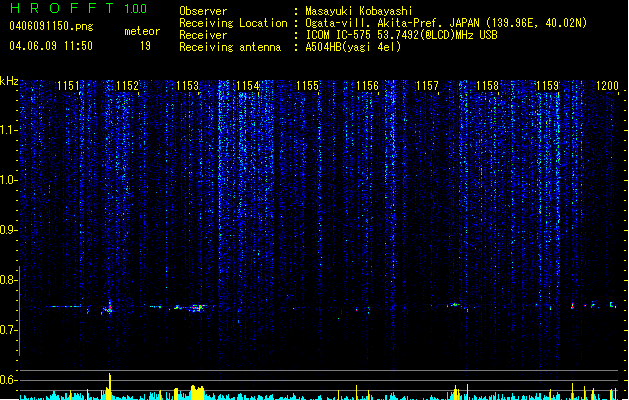The image size is (629, 400).
Task: Click the 1152 time marker
Action: click(x=128, y=86)
